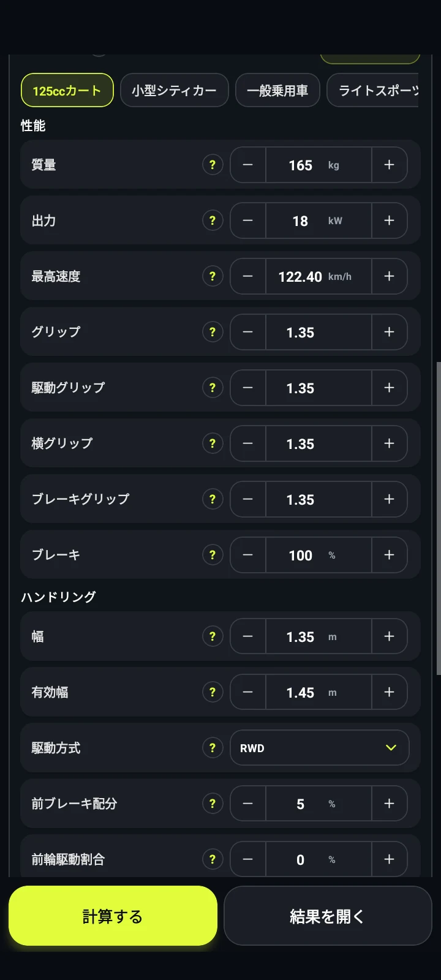The height and width of the screenshot is (980, 441).
Task: Click the question mark beside 駆動グリップ
Action: coord(213,388)
